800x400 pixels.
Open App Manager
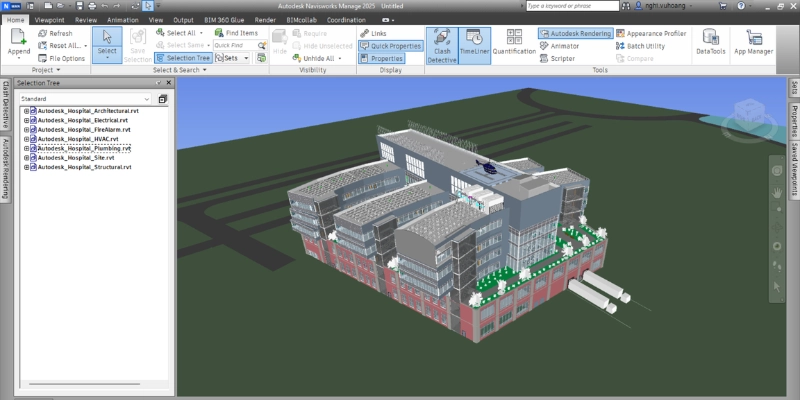pos(754,42)
